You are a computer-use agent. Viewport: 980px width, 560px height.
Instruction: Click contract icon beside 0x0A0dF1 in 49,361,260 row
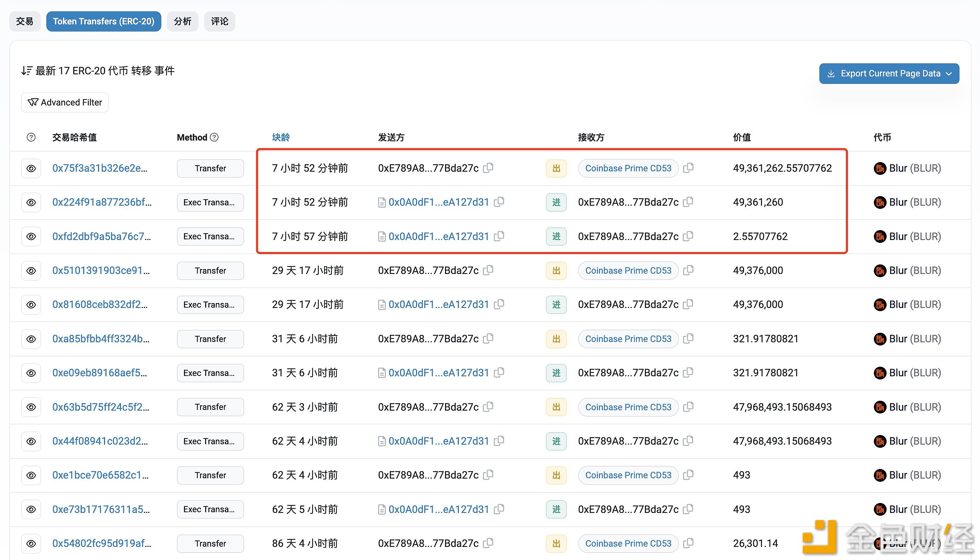(382, 203)
